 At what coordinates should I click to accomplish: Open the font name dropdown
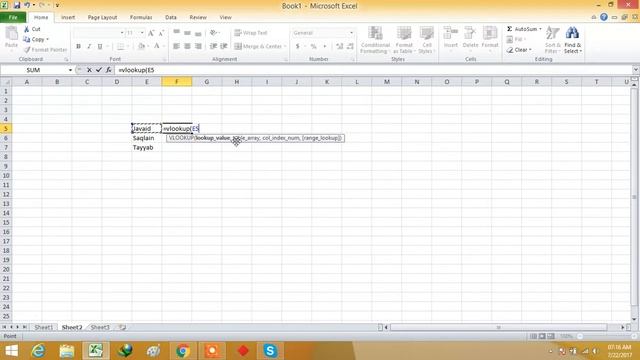(122, 33)
